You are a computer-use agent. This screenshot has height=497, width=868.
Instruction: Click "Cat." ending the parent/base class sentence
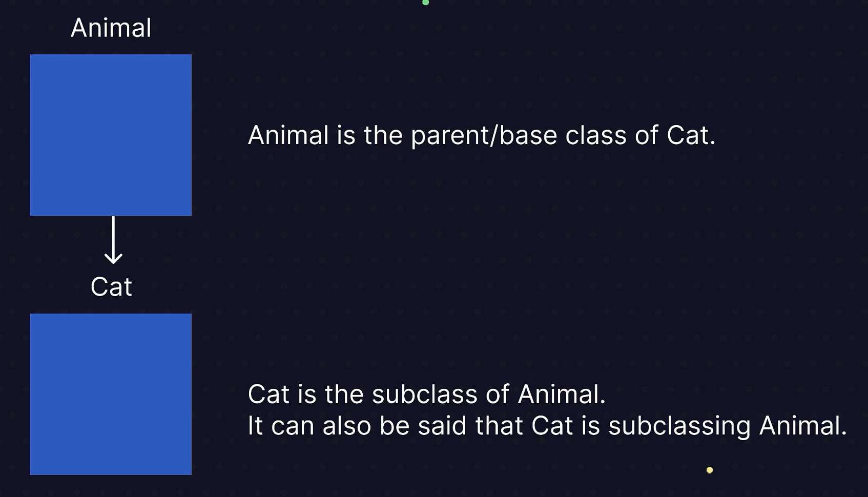click(x=691, y=136)
